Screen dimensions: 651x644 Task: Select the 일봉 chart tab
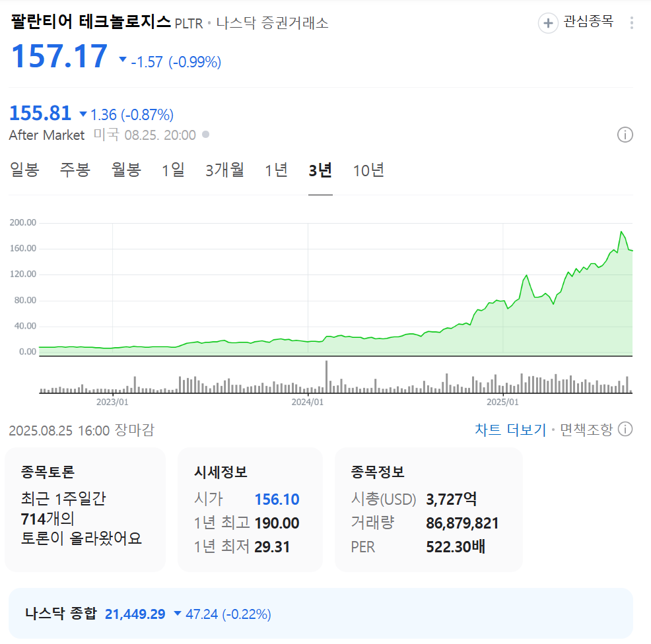coord(24,170)
